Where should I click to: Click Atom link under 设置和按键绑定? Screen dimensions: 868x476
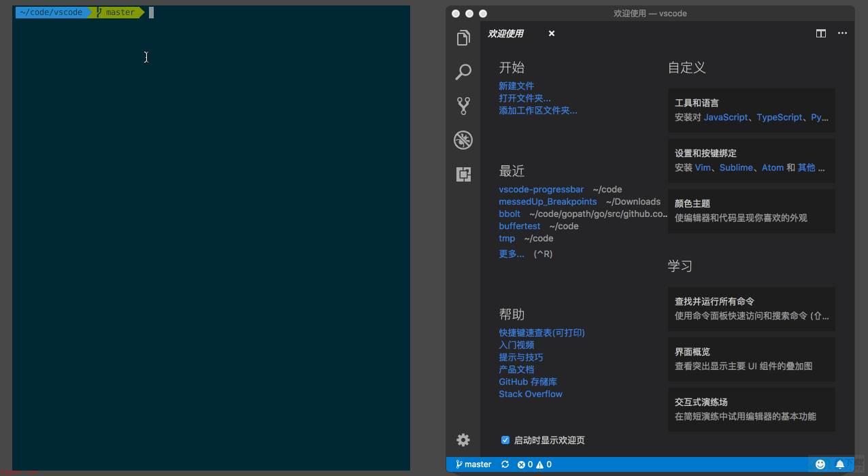point(773,167)
